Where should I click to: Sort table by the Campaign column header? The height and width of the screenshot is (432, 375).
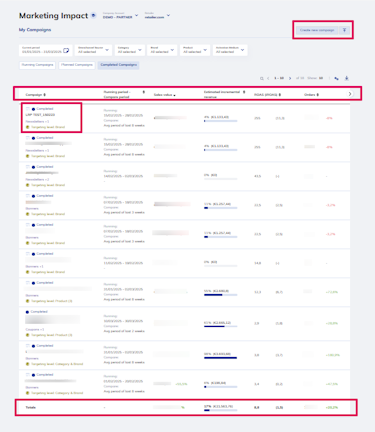pos(36,95)
